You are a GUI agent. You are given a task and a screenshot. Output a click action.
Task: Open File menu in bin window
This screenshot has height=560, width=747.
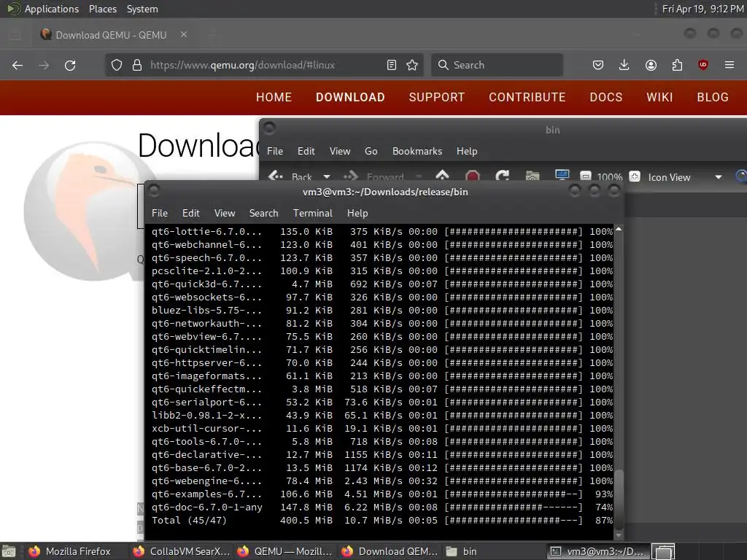pos(275,151)
